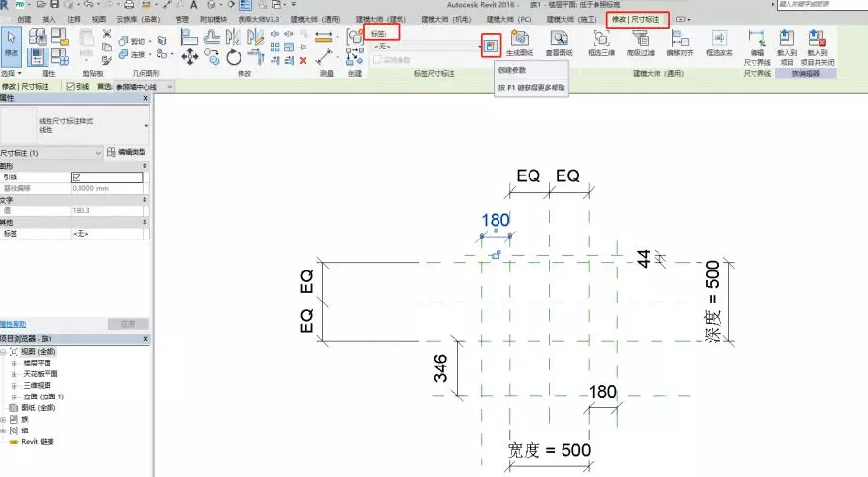The height and width of the screenshot is (477, 868).
Task: Select the blue 180 dimension text
Action: [x=496, y=220]
